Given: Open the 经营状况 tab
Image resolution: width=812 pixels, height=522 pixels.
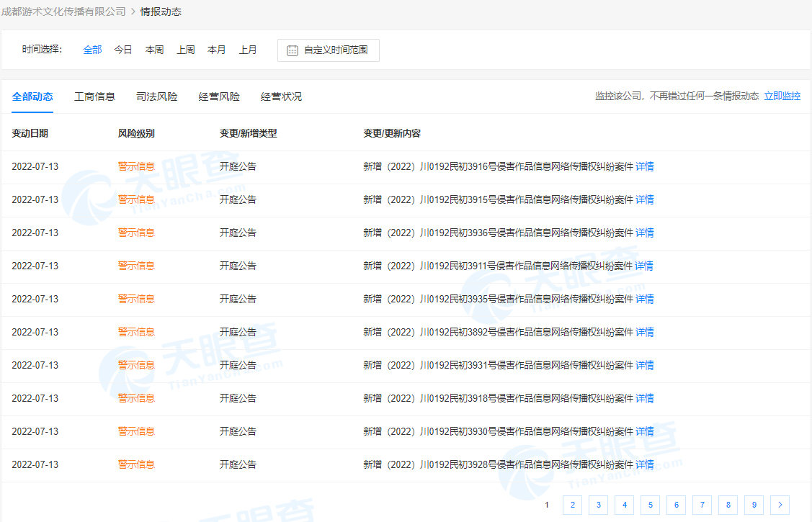Looking at the screenshot, I should tap(281, 96).
